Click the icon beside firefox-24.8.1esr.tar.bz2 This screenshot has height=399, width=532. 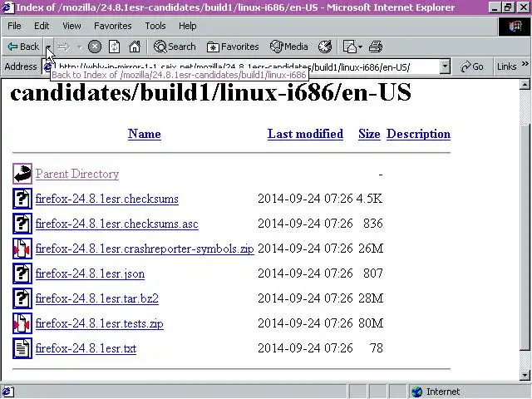tap(22, 298)
